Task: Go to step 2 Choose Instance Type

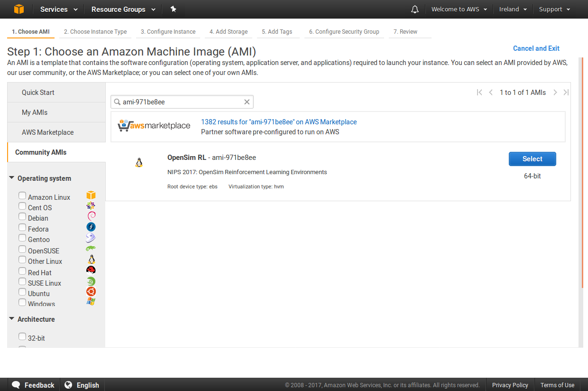Action: coord(95,32)
